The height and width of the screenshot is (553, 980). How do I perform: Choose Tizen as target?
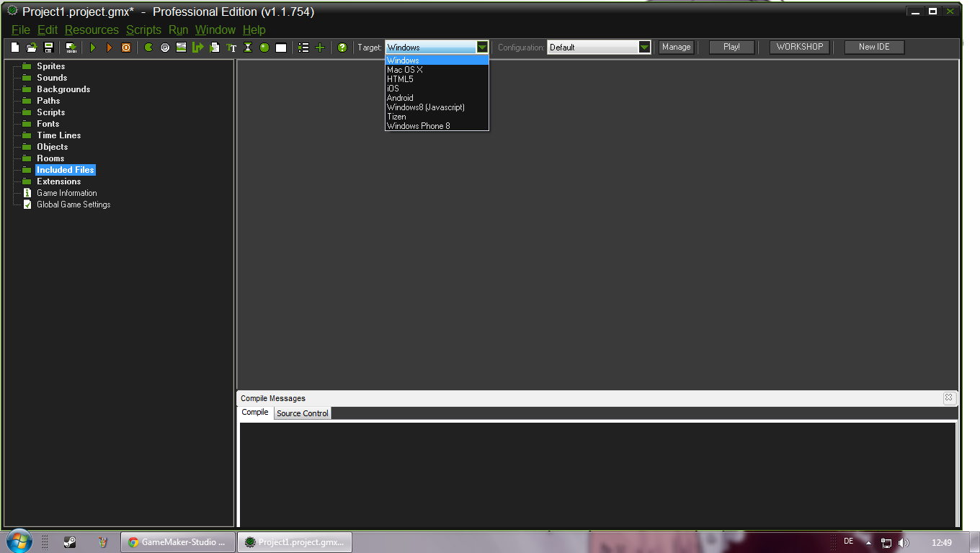point(437,117)
